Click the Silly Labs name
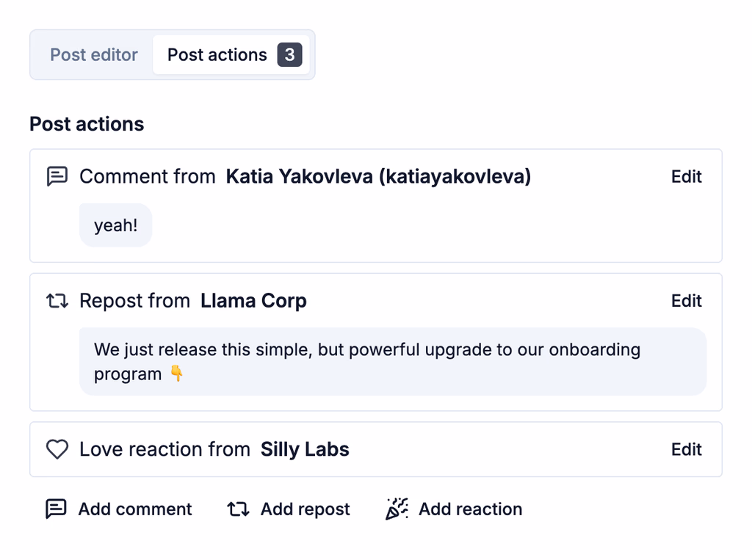This screenshot has width=752, height=560. [x=305, y=449]
